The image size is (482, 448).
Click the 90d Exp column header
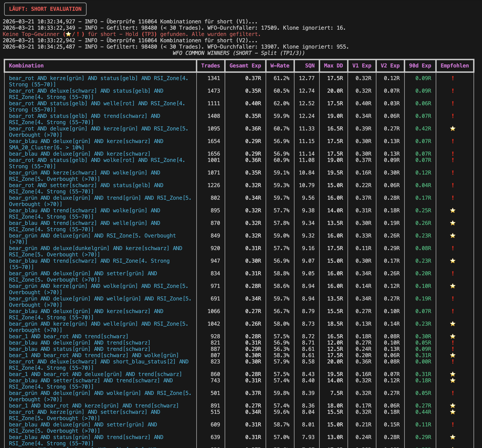pyautogui.click(x=420, y=66)
